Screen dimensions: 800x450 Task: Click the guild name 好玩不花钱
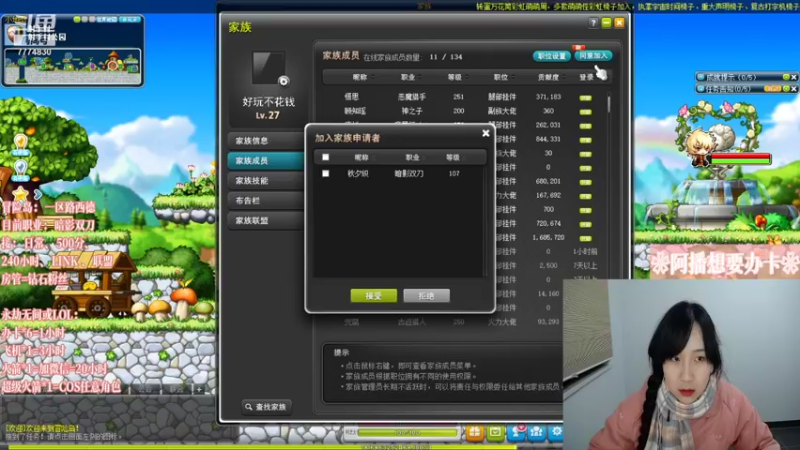tap(268, 102)
